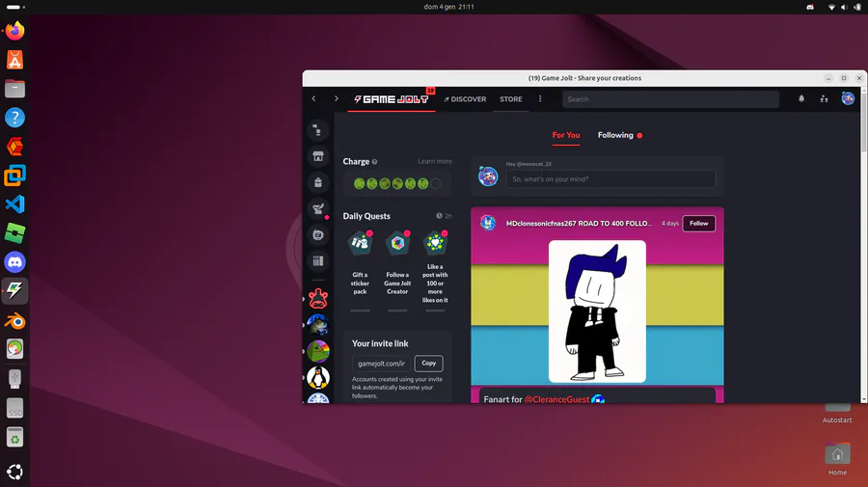Screen dimensions: 868x487
Task: Open the friend requests icon
Action: pos(824,98)
